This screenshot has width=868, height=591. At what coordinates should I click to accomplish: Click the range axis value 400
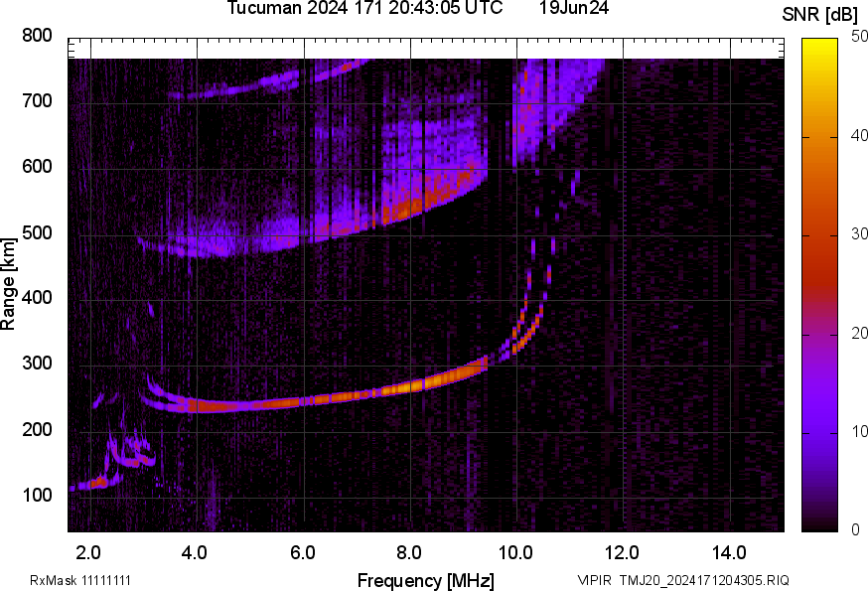37,298
